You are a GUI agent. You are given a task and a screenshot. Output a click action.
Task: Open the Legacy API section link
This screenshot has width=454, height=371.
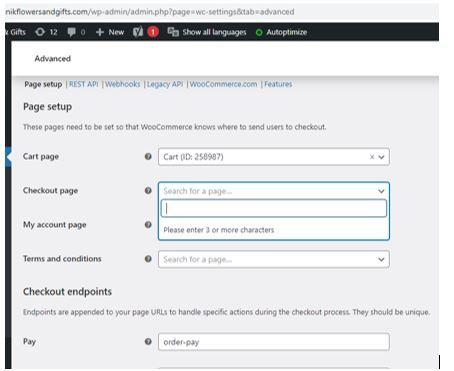point(165,84)
